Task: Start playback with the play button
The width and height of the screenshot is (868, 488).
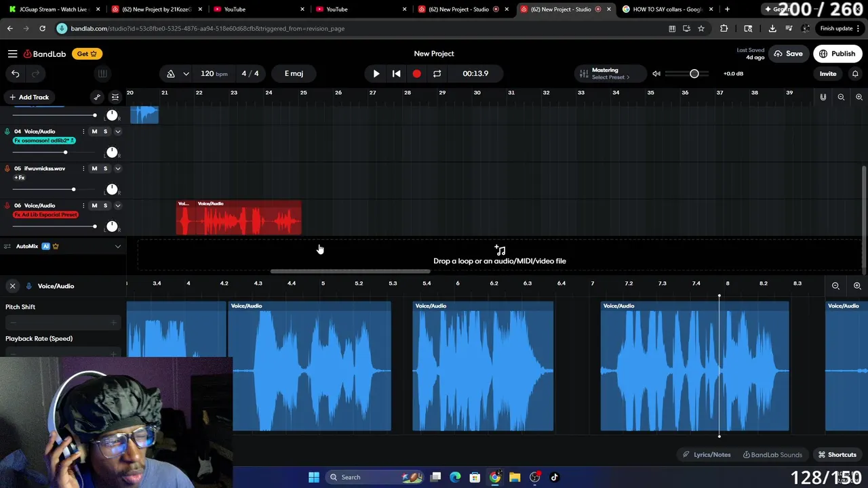Action: click(x=376, y=73)
